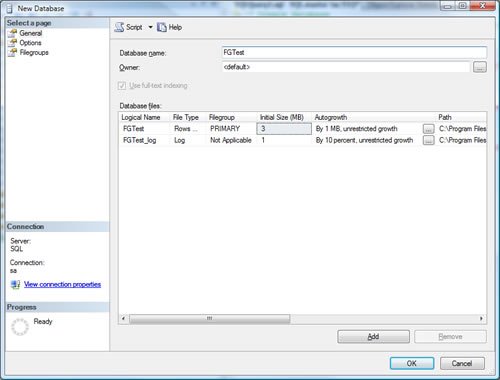
Task: Open the General page
Action: [31, 33]
